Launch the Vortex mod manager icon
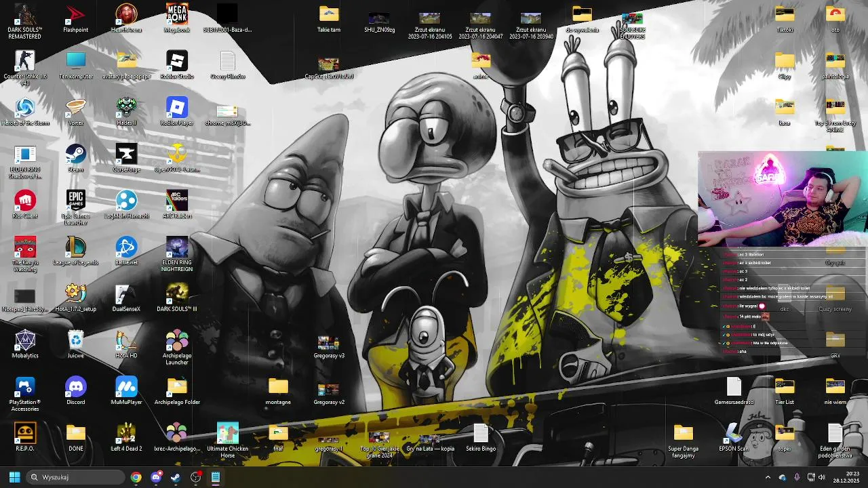 pyautogui.click(x=75, y=112)
